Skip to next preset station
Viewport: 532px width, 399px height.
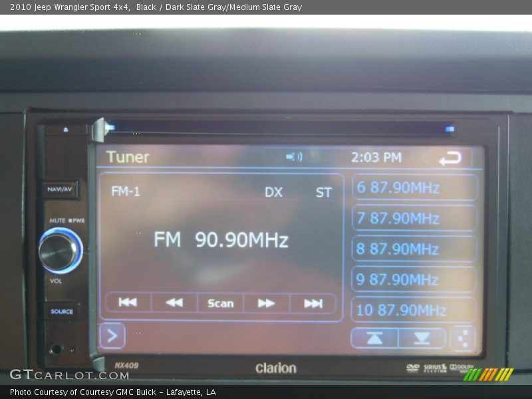click(313, 303)
